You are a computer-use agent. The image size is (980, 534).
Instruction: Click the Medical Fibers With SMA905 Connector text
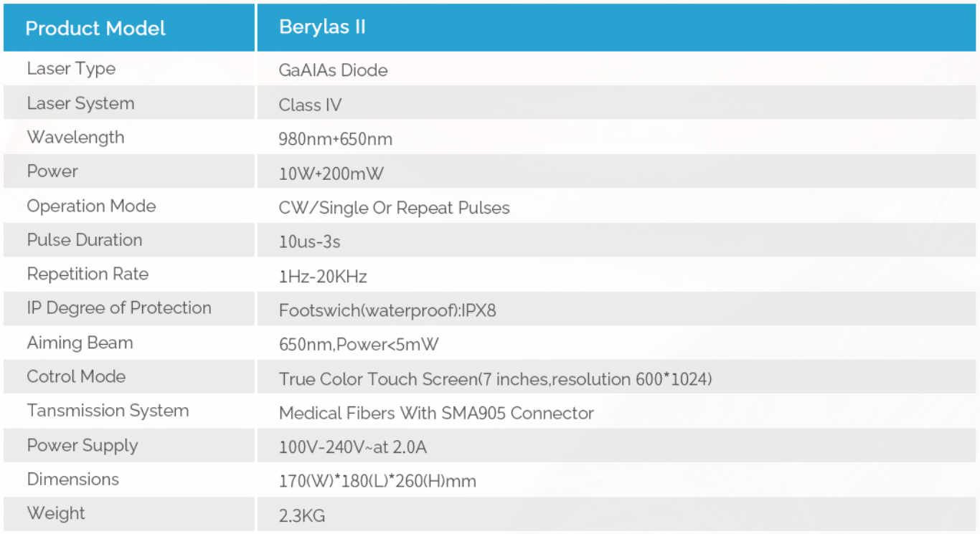(436, 414)
